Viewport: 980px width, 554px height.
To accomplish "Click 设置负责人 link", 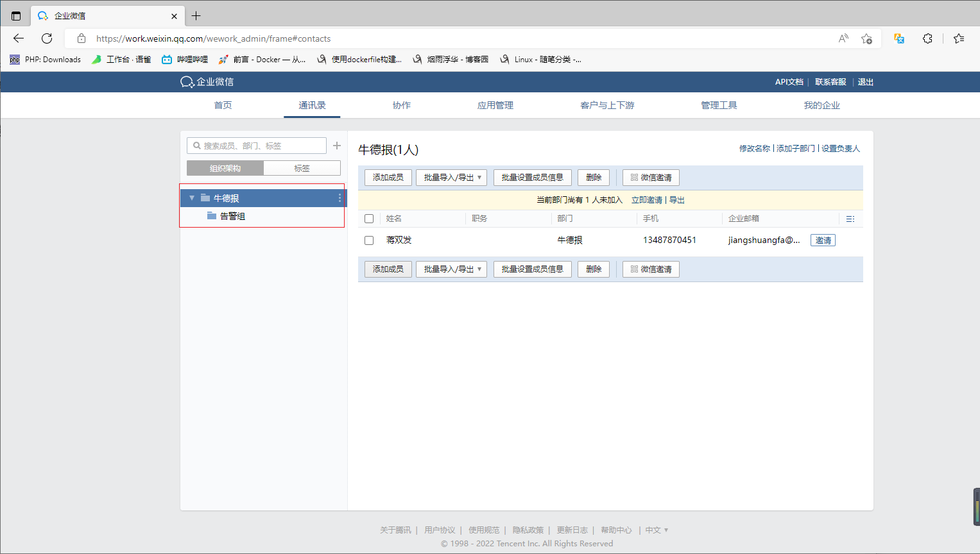I will (x=841, y=149).
